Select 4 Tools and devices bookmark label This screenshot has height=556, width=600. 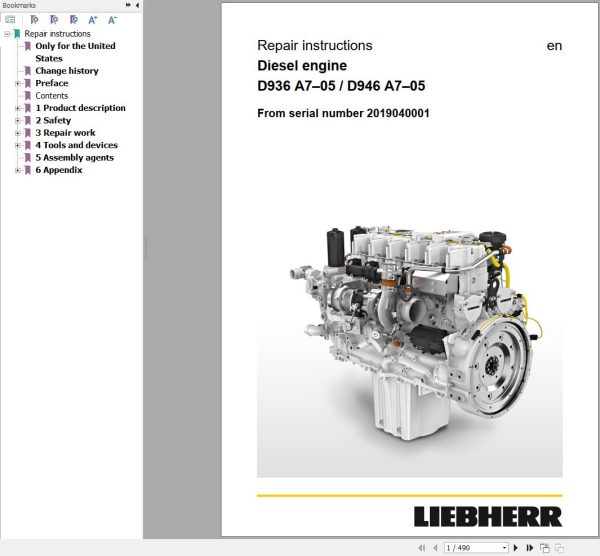click(77, 145)
